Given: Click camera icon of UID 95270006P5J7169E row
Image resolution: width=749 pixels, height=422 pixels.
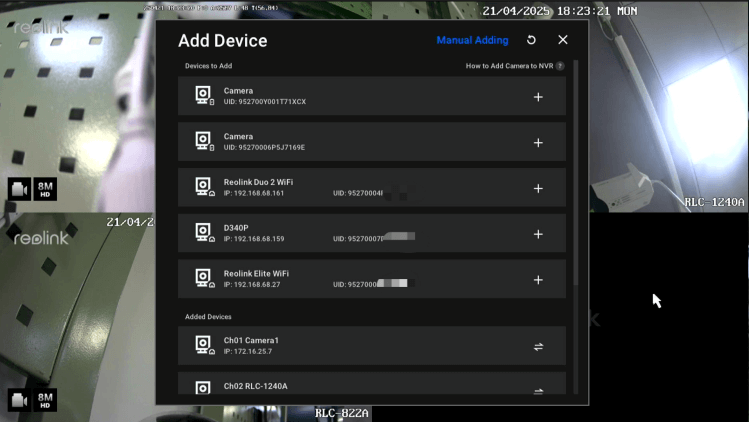Looking at the screenshot, I should tap(204, 141).
